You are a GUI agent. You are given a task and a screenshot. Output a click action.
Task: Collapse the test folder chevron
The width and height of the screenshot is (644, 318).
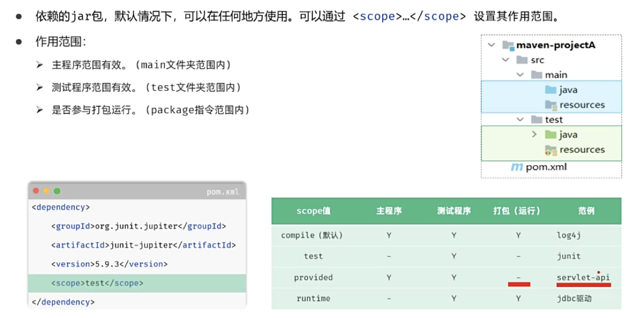click(520, 119)
